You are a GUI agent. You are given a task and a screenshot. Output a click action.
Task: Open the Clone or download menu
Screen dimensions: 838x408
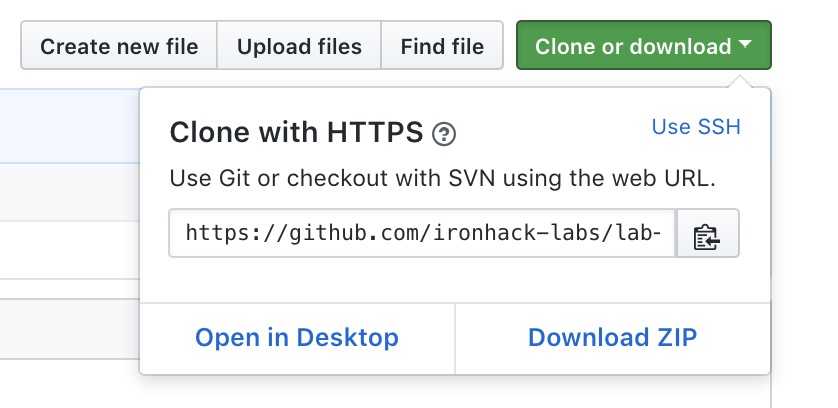point(643,46)
